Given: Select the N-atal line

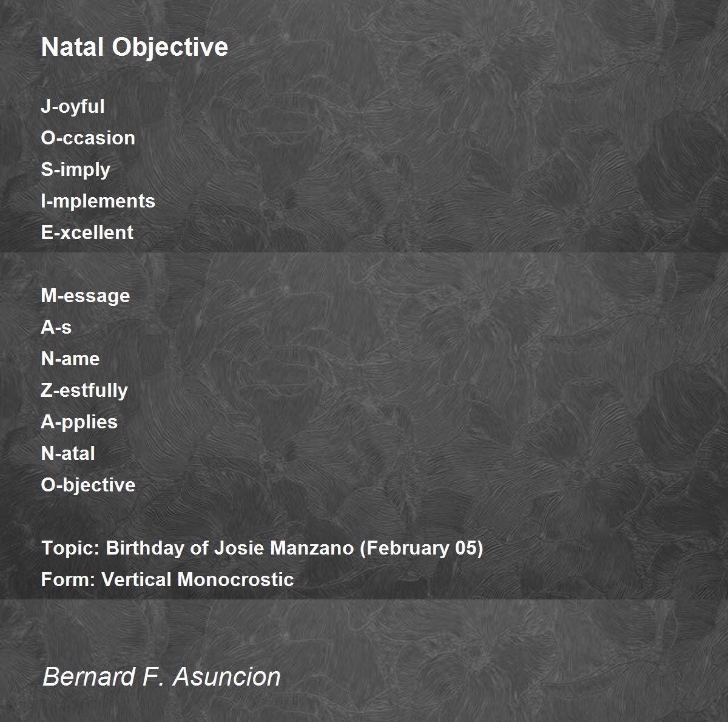Looking at the screenshot, I should 68,453.
